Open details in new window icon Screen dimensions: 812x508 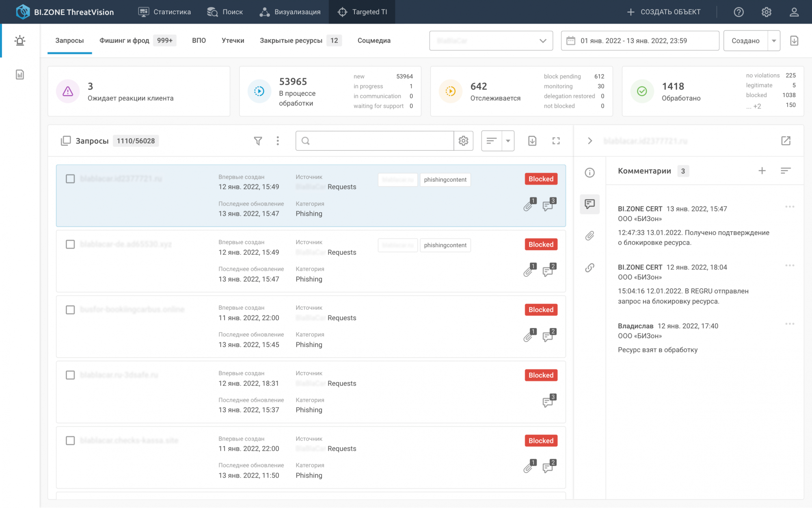(x=786, y=141)
